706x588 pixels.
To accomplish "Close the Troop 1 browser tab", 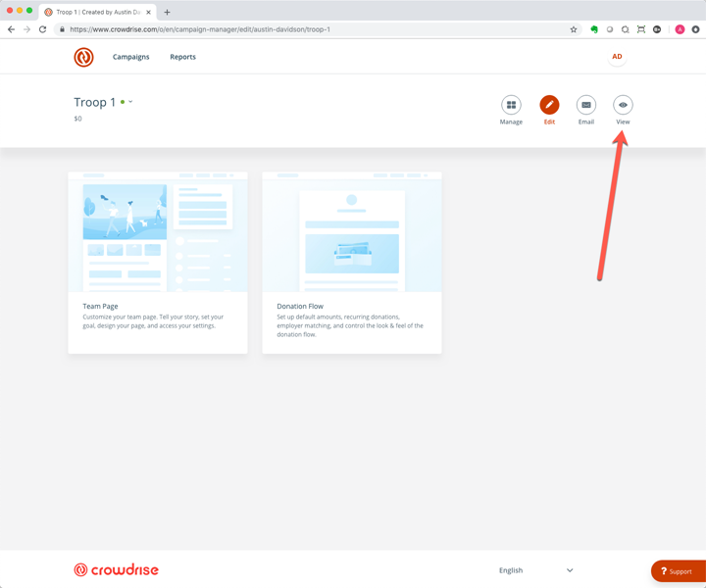I will (149, 12).
